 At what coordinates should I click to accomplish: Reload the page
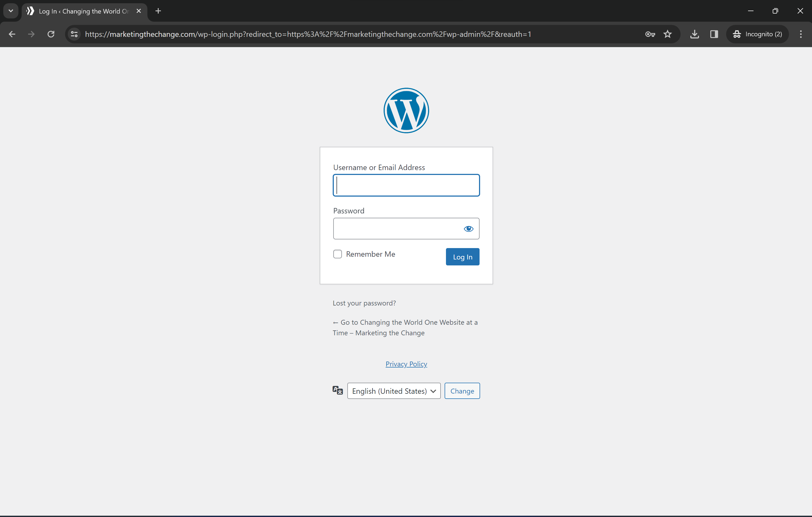tap(51, 34)
